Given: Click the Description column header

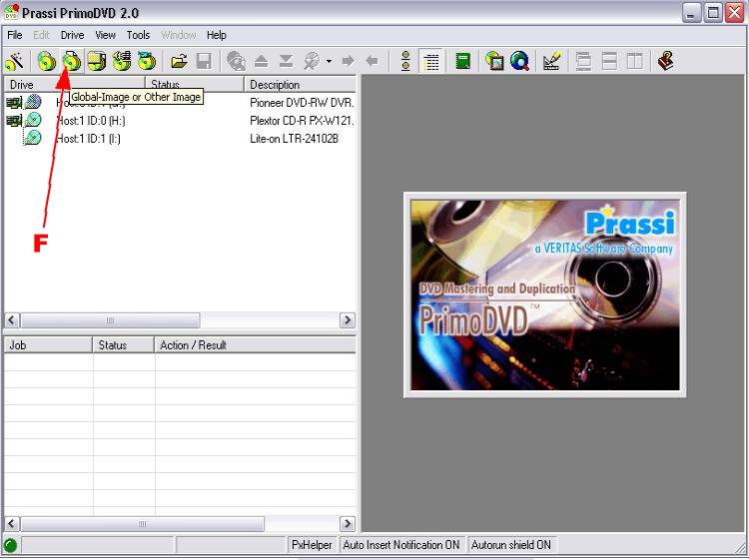Looking at the screenshot, I should tap(300, 85).
